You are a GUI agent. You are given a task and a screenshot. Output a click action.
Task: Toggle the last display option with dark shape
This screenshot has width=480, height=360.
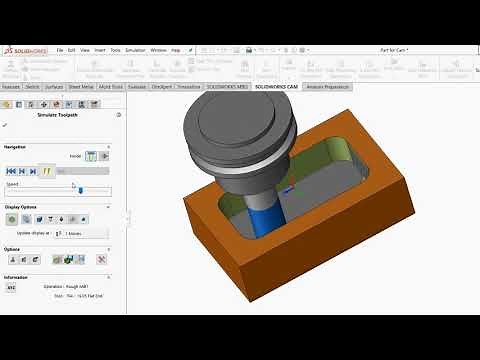pos(83,219)
